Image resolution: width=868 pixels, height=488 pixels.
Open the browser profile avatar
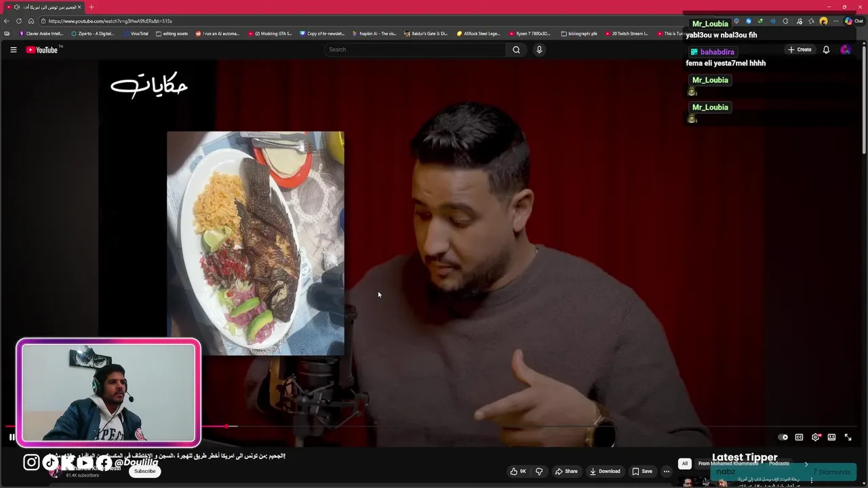point(823,21)
